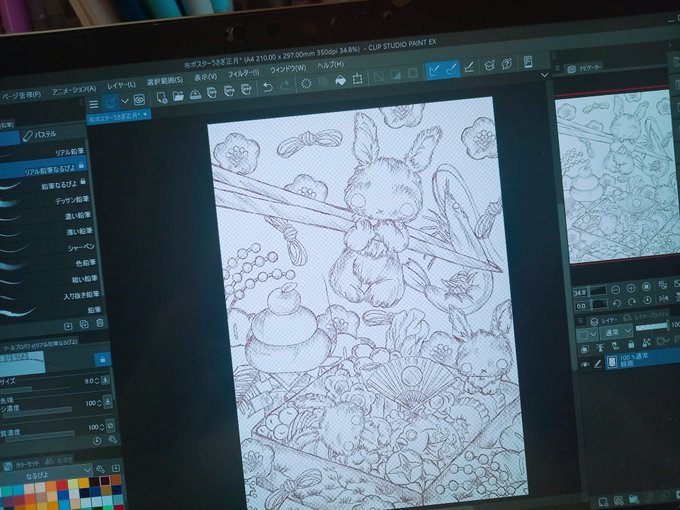Open なるぴよ color set dropdown
Viewport: 680px width, 510px height.
point(46,474)
